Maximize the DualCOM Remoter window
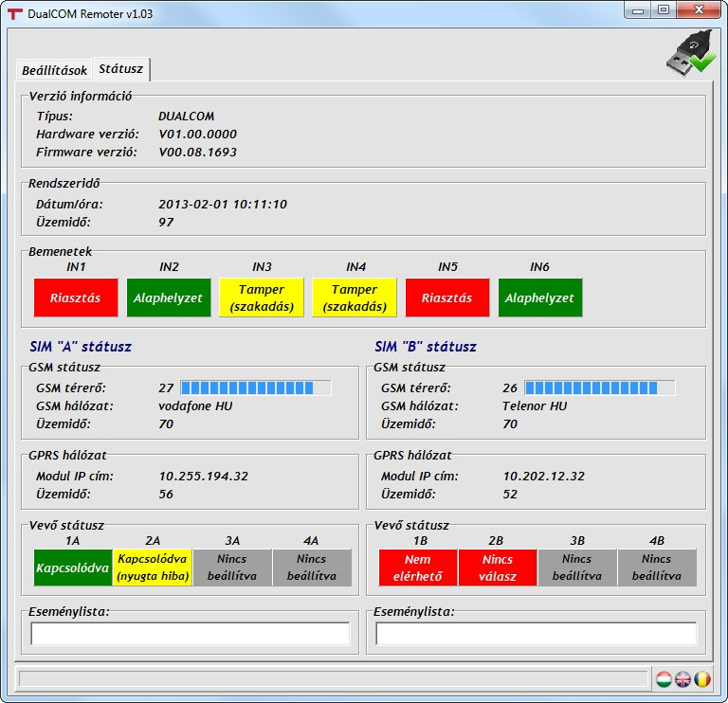728x703 pixels. [x=664, y=9]
